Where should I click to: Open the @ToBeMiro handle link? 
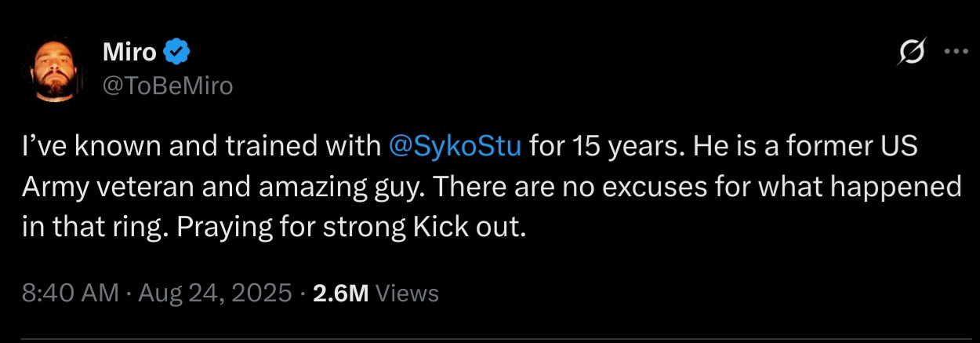[x=168, y=85]
